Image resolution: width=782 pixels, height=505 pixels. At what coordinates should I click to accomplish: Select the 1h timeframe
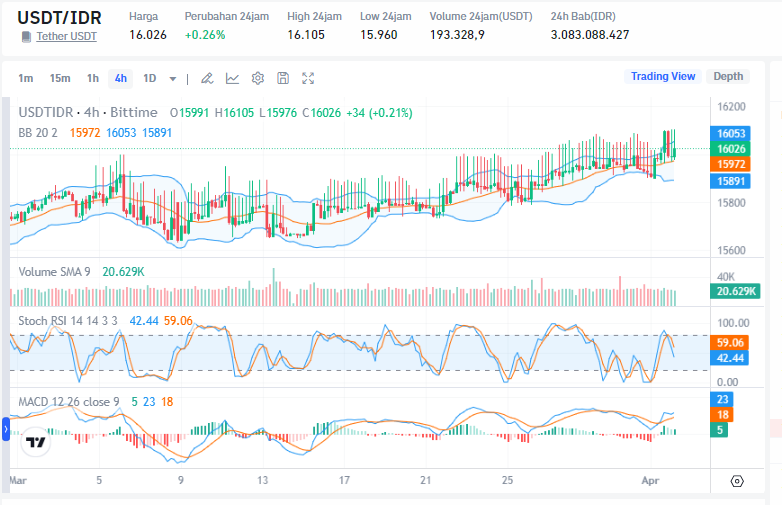click(x=93, y=78)
